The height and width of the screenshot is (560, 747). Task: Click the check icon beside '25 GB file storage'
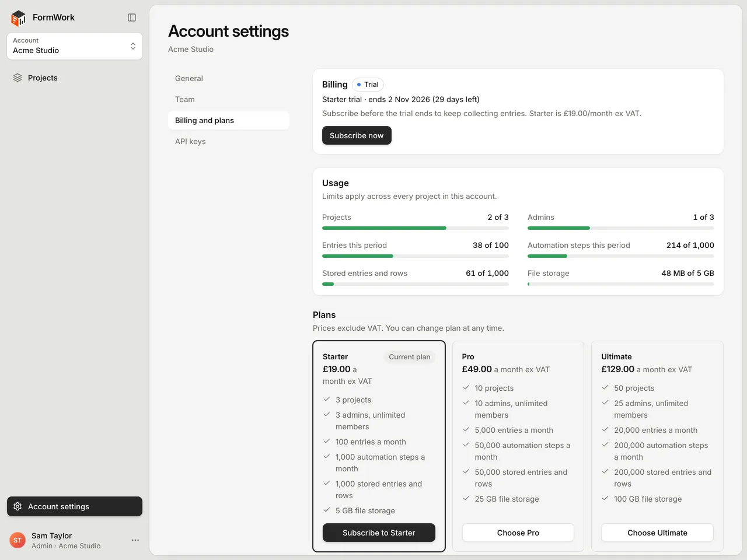(466, 498)
